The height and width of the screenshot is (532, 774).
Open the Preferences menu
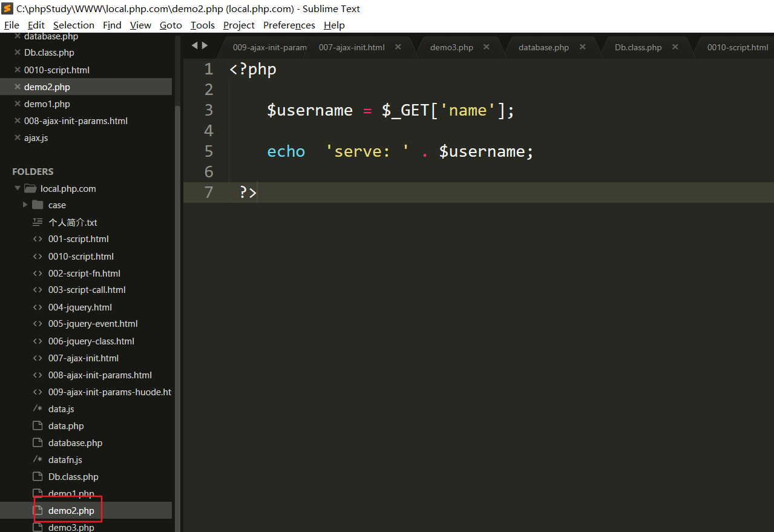click(289, 25)
